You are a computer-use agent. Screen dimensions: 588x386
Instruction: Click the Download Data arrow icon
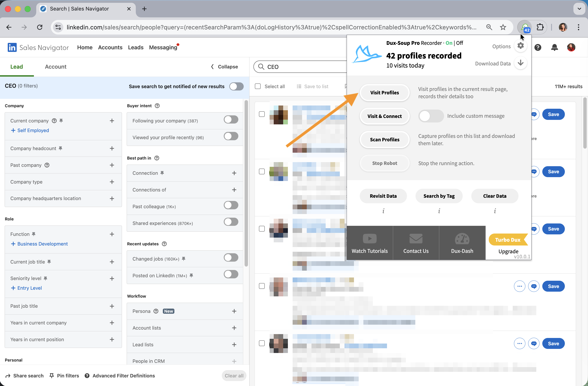click(x=520, y=63)
